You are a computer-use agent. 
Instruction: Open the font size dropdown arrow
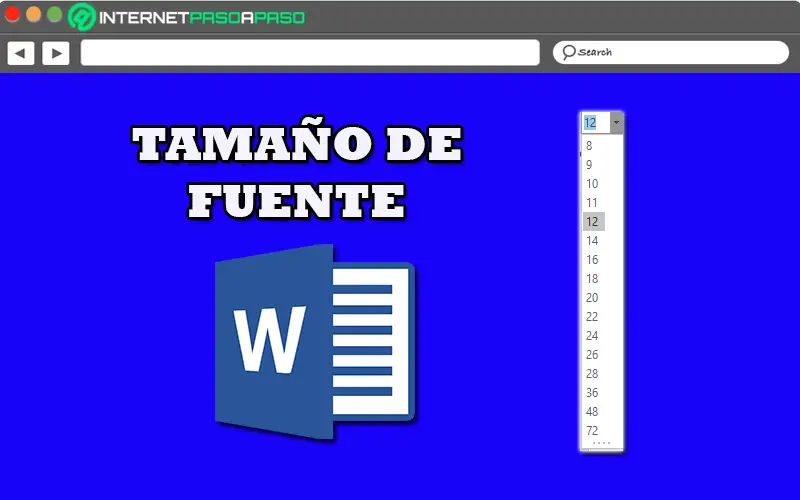coord(616,122)
